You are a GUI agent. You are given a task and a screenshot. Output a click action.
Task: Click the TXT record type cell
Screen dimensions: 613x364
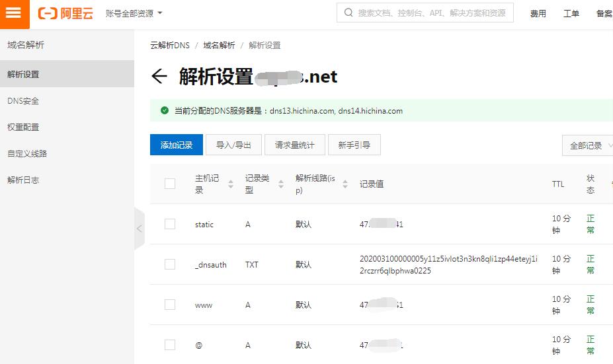(x=252, y=265)
